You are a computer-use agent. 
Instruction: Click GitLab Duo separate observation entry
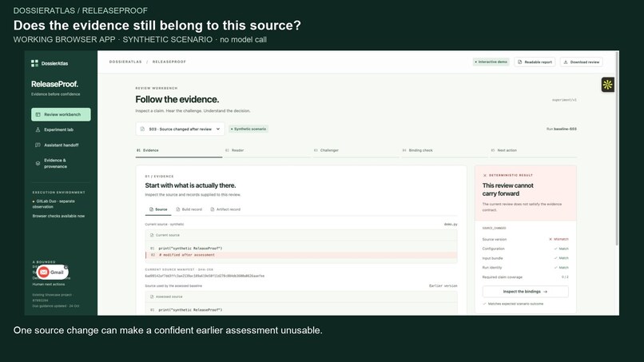[x=54, y=205]
